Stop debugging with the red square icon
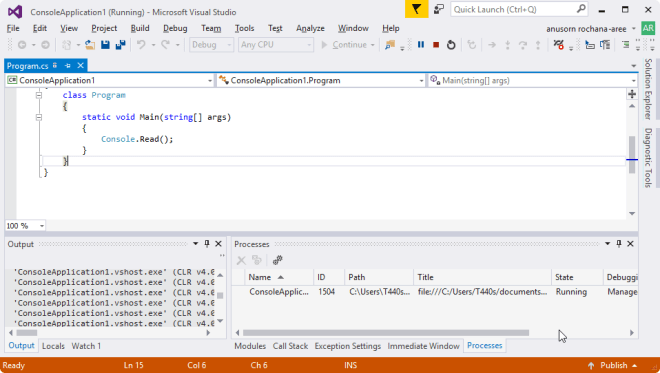This screenshot has width=660, height=373. point(436,45)
